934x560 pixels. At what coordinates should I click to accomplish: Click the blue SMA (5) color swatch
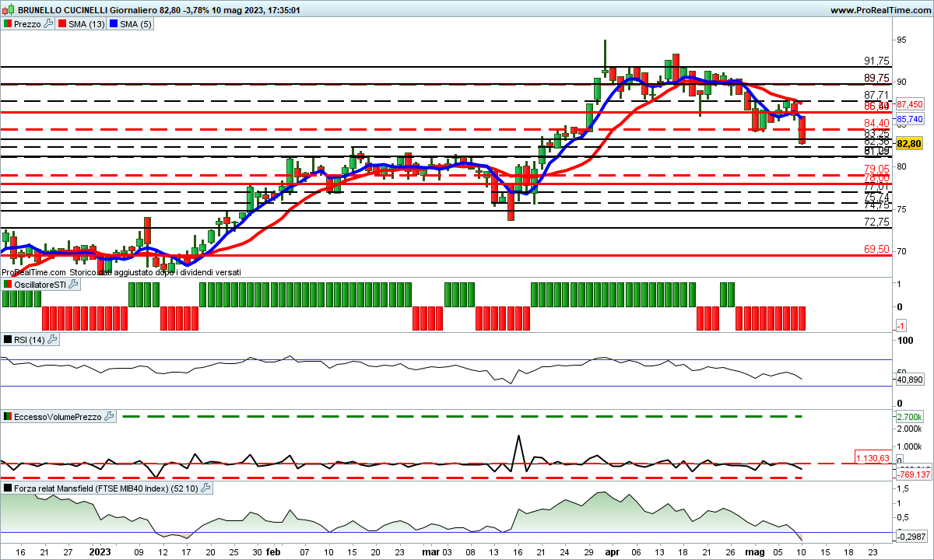113,24
